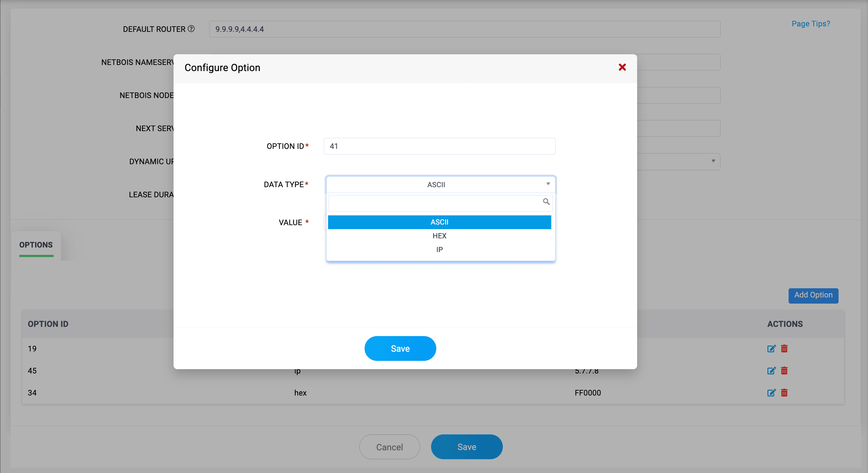The height and width of the screenshot is (473, 868).
Task: Focus the Option ID input field
Action: click(x=439, y=146)
